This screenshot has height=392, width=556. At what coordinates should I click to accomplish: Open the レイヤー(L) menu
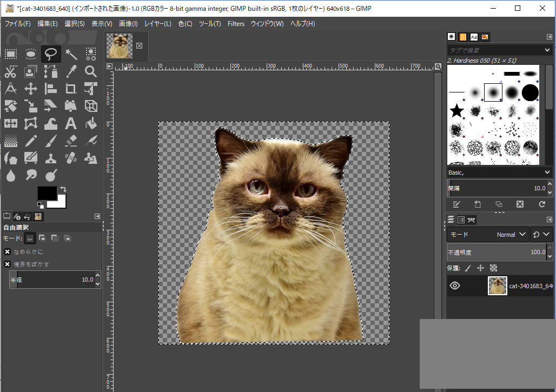click(157, 24)
